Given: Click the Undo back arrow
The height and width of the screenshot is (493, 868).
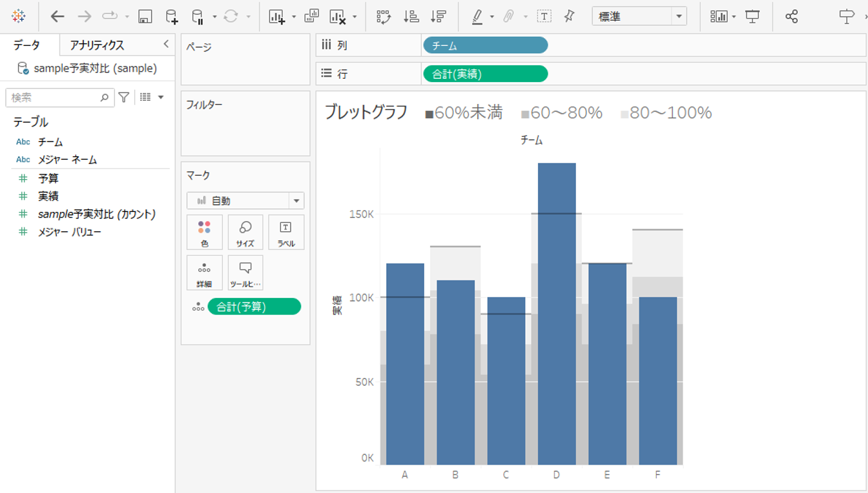Looking at the screenshot, I should pos(57,17).
